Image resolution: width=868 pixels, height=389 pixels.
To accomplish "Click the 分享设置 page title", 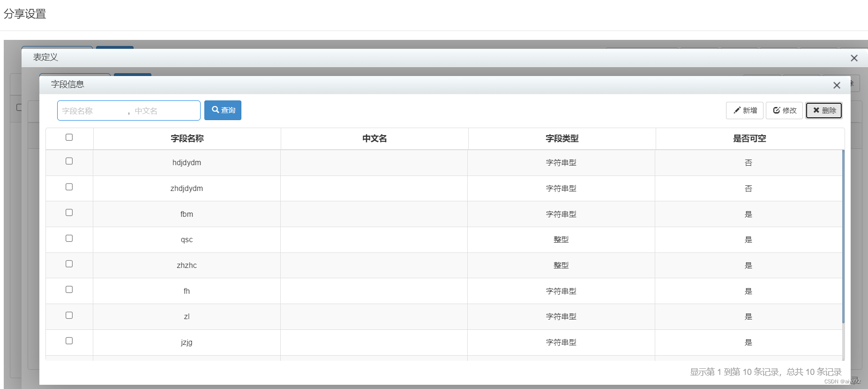I will pyautogui.click(x=25, y=14).
